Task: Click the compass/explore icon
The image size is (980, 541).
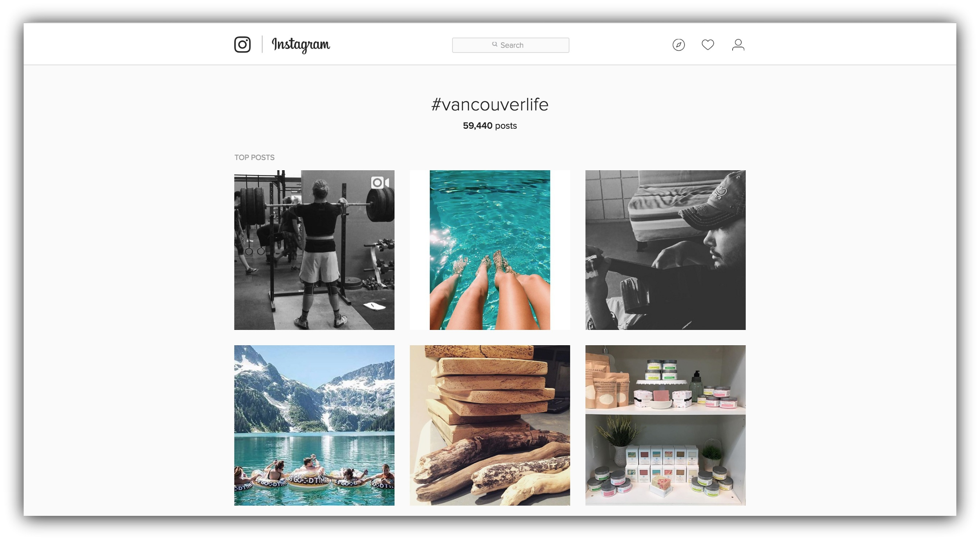Action: coord(678,45)
